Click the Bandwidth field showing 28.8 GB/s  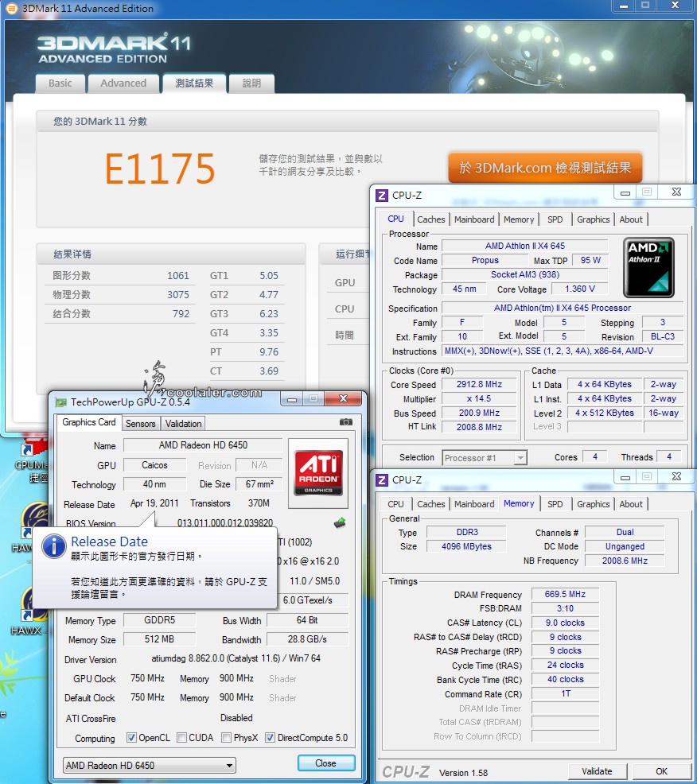coord(307,639)
